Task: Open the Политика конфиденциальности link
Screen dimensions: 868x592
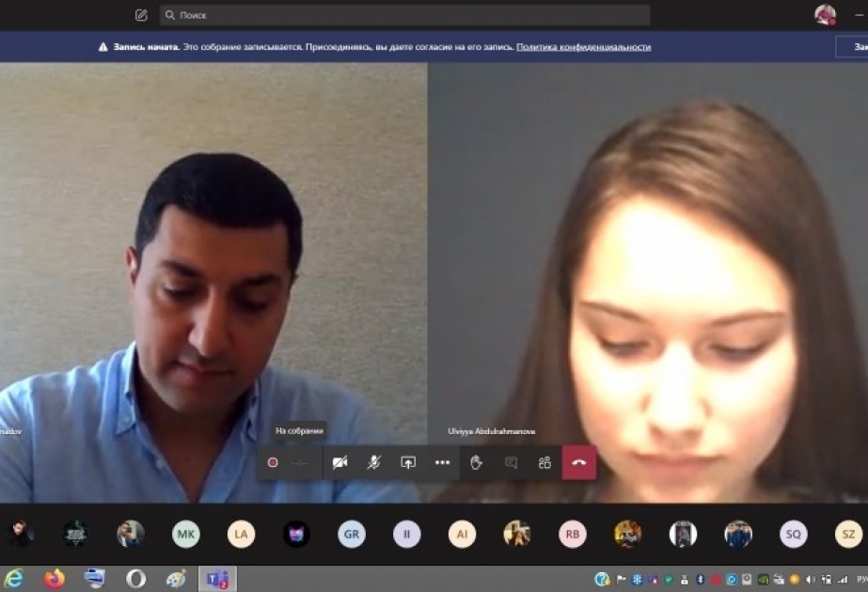Action: [583, 47]
